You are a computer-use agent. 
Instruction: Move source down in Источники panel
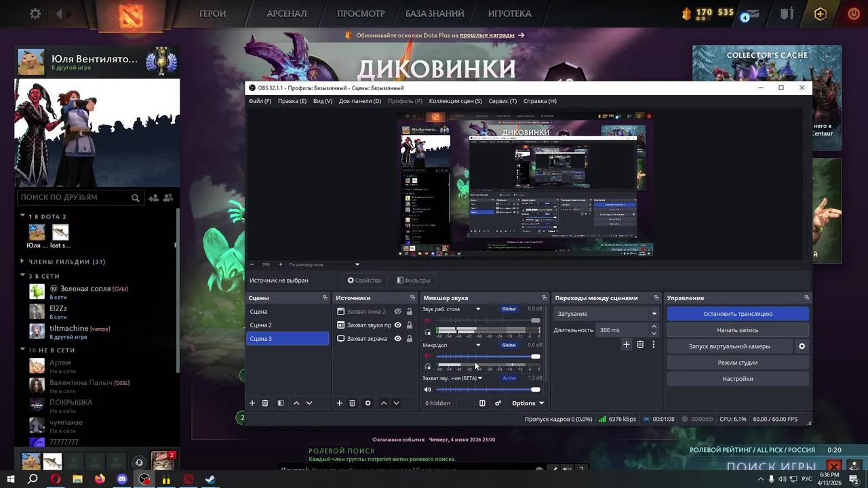[x=397, y=403]
